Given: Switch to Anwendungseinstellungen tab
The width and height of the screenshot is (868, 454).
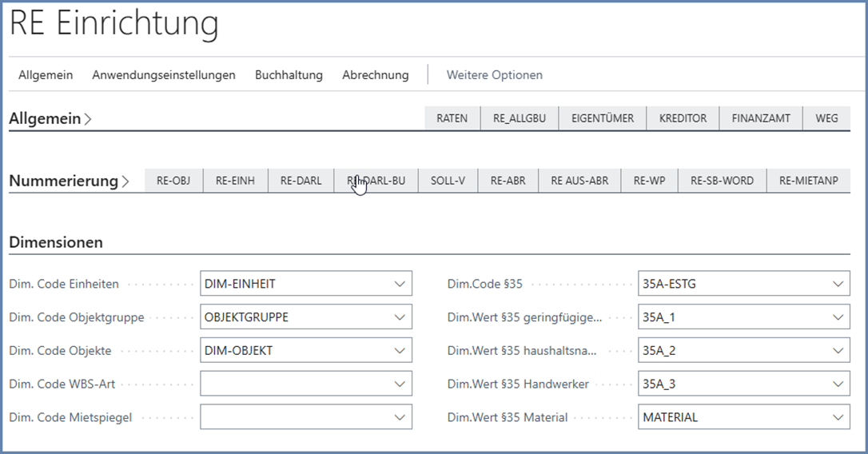Looking at the screenshot, I should [x=163, y=74].
